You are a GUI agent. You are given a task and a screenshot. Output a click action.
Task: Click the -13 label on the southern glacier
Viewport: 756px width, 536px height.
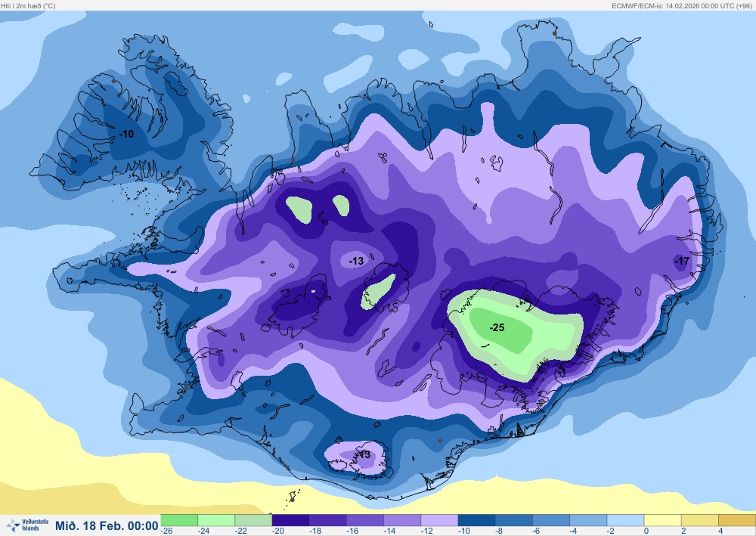363,454
